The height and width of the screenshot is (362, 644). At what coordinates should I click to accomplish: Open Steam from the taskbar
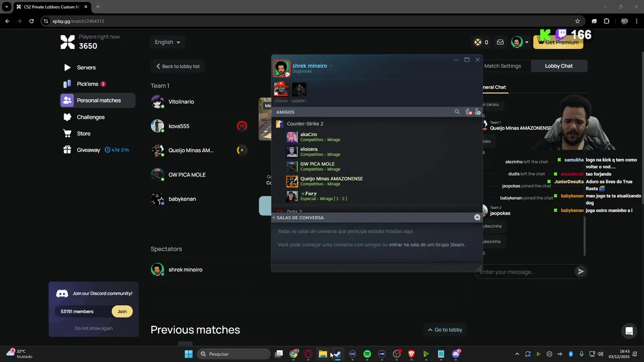(x=338, y=354)
